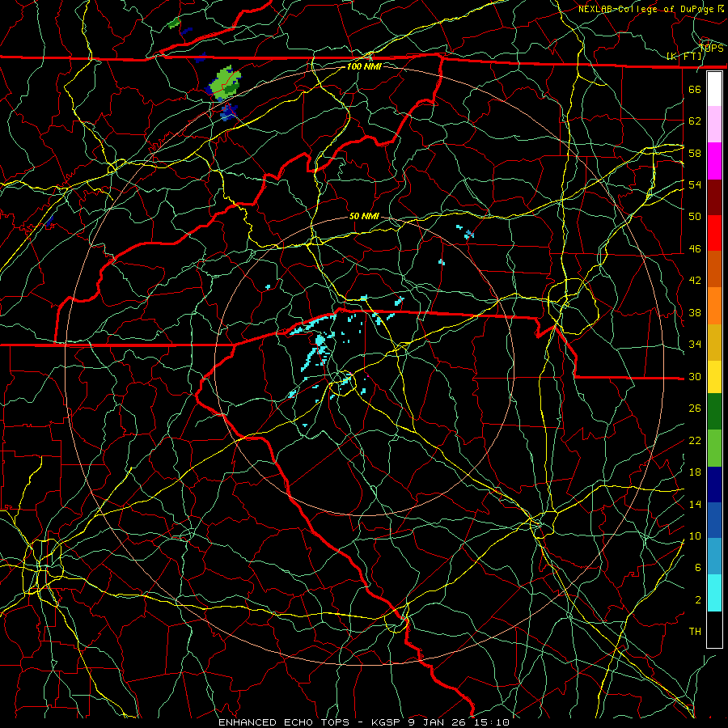Click the '54' scale label
728x728 pixels.
[695, 184]
